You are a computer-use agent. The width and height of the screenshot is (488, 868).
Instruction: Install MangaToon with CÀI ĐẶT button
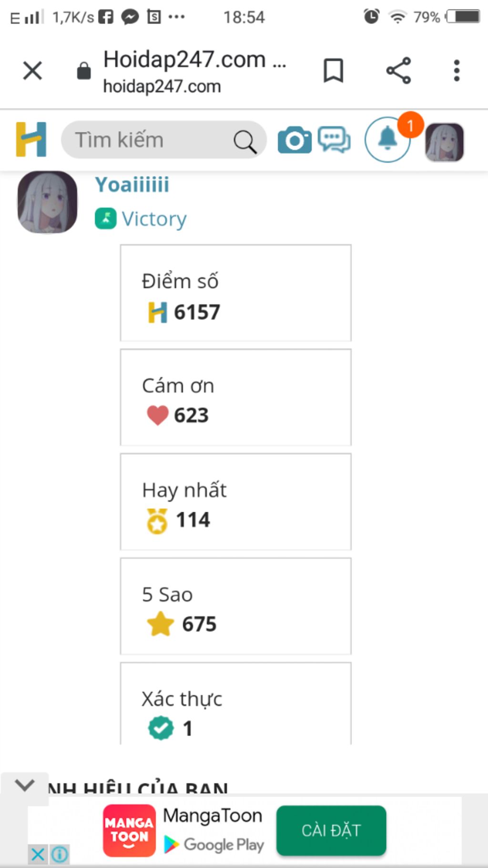point(331,830)
